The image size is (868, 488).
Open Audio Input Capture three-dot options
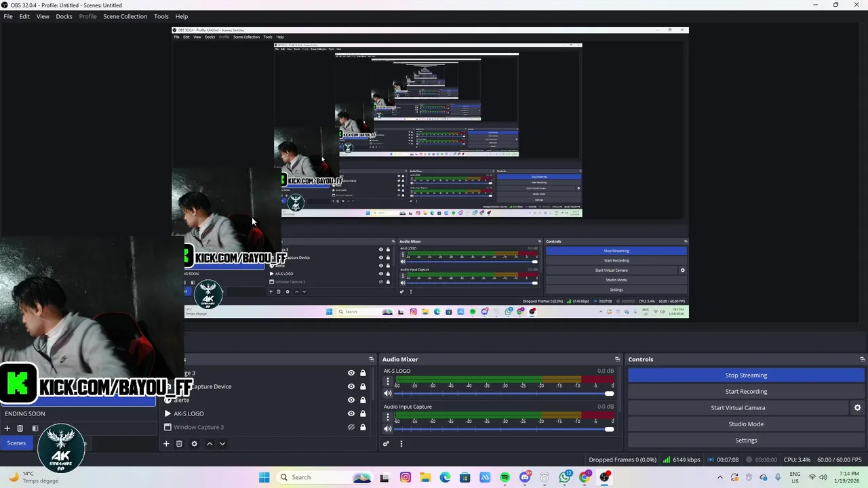tap(388, 417)
